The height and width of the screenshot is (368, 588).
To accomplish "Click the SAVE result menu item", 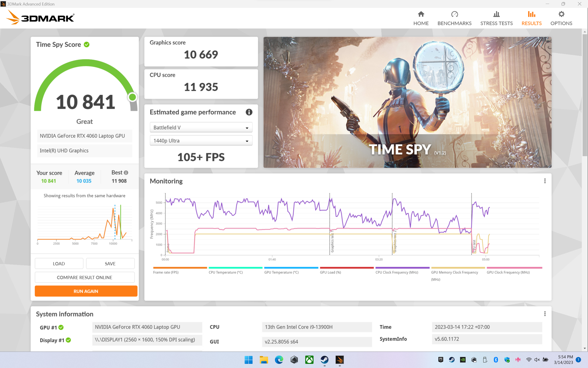I will (110, 263).
